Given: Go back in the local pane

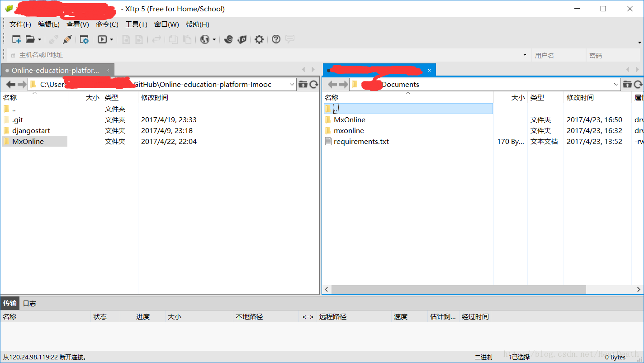Looking at the screenshot, I should point(11,85).
